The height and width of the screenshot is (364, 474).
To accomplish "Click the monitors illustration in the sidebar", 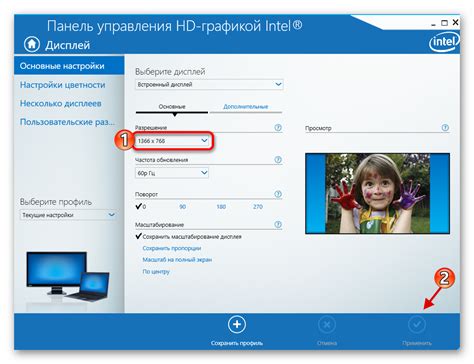I will click(x=68, y=277).
